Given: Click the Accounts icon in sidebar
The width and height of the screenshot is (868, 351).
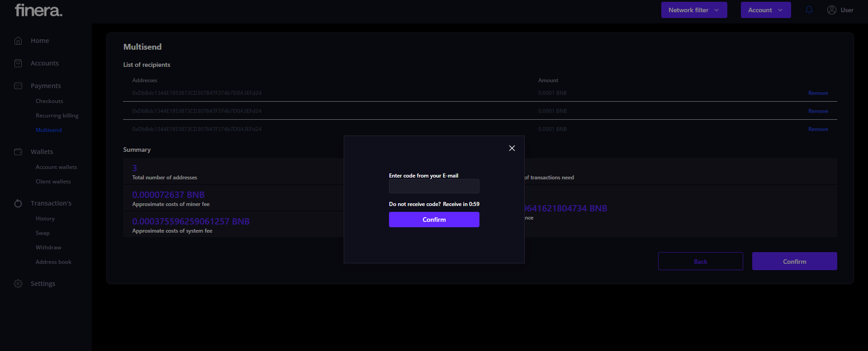Looking at the screenshot, I should tap(18, 63).
